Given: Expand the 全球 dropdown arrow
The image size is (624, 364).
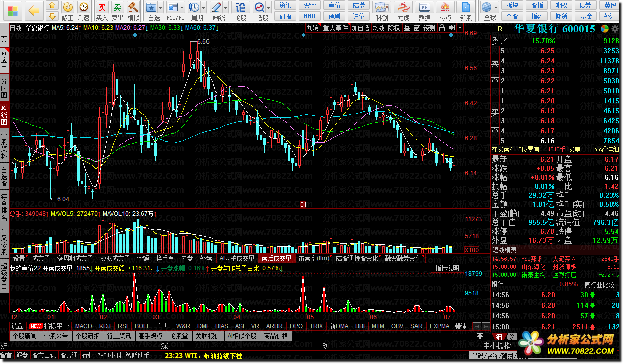Looking at the screenshot, I should pos(495,8).
